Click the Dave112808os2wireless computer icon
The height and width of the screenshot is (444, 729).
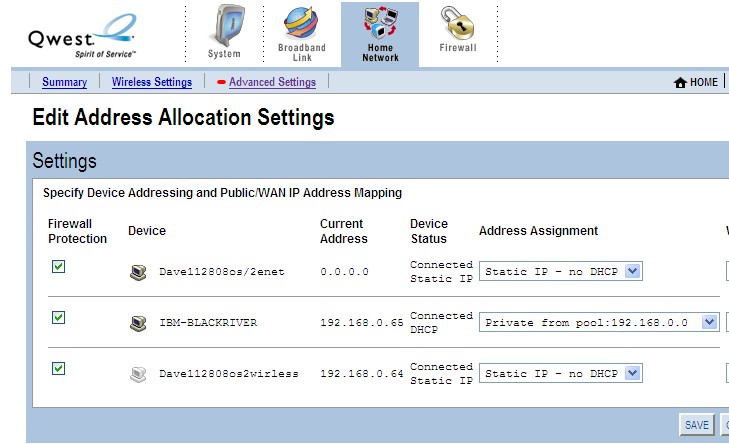[138, 374]
